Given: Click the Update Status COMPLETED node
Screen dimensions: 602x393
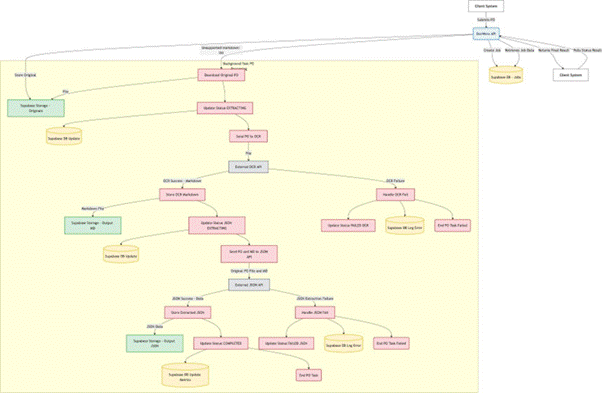Looking at the screenshot, I should coord(221,343).
